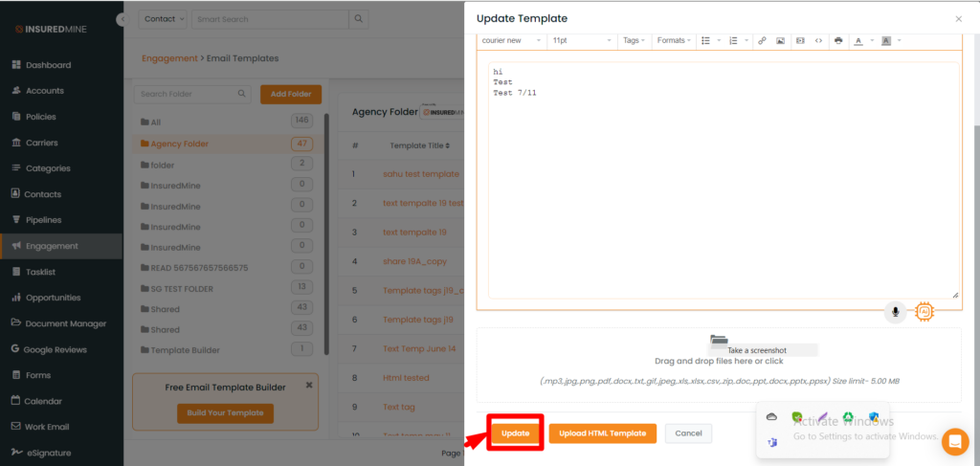Expand bullet list style dropdown arrow

(720, 40)
